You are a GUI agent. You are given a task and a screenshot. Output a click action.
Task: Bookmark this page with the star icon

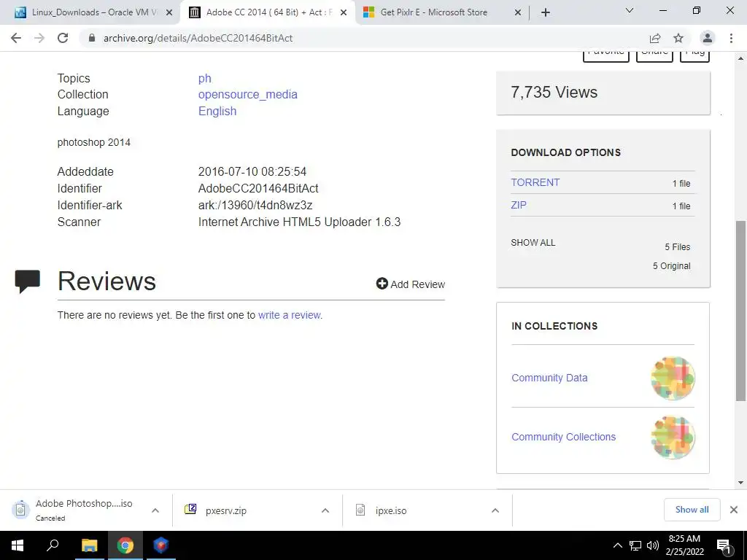coord(678,38)
